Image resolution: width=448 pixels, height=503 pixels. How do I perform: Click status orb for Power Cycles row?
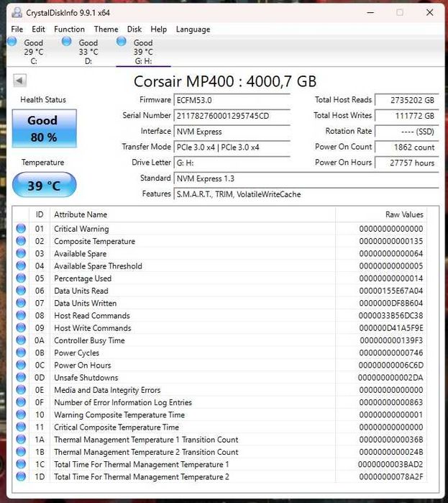coord(21,353)
